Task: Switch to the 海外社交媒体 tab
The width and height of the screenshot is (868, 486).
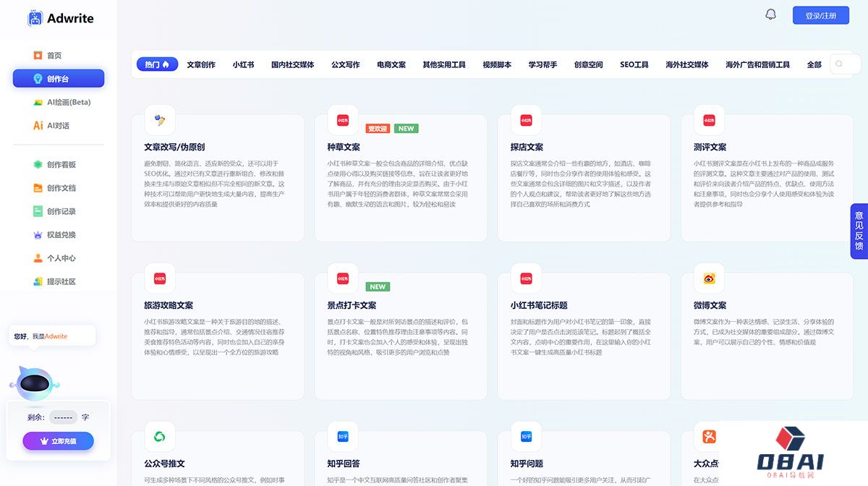Action: pyautogui.click(x=687, y=65)
